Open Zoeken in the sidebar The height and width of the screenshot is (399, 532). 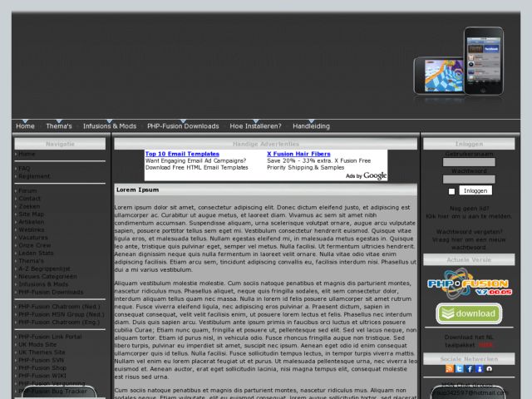click(x=29, y=206)
